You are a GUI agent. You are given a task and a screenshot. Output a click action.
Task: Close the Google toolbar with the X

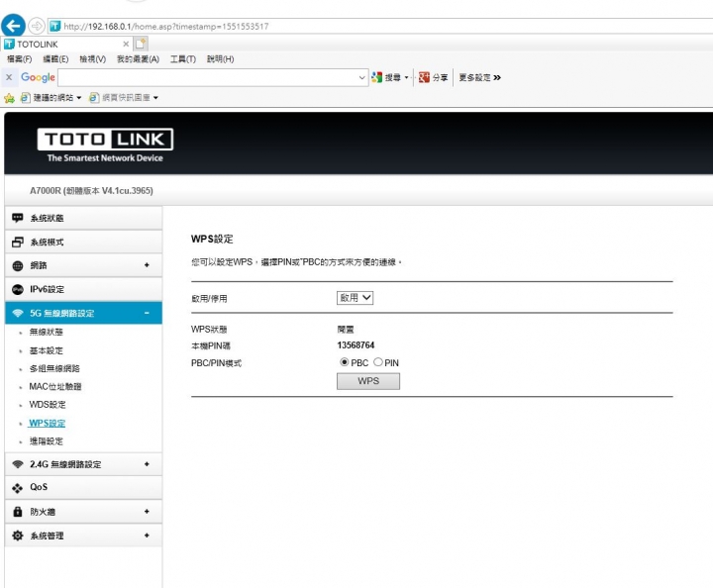(x=9, y=77)
